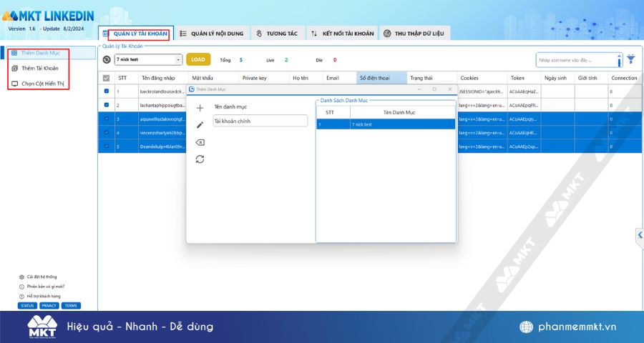The image size is (644, 343).
Task: Click username cell starting with Deandekulpr
Action: point(162,146)
